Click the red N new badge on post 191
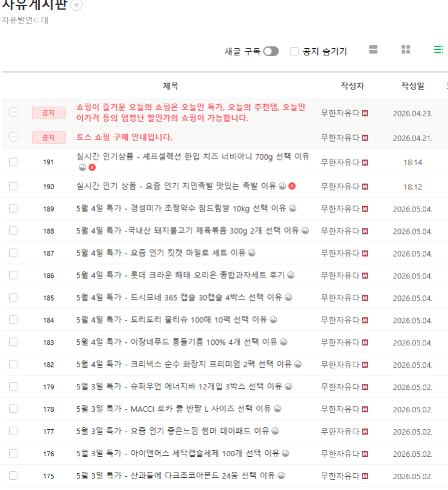Screen dimensions: 448x490 click(x=92, y=168)
